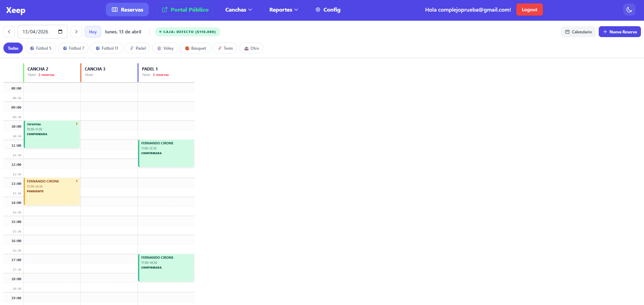Image resolution: width=644 pixels, height=305 pixels.
Task: Open Jeremias 10:00–11:30 reservation
Action: tap(52, 134)
